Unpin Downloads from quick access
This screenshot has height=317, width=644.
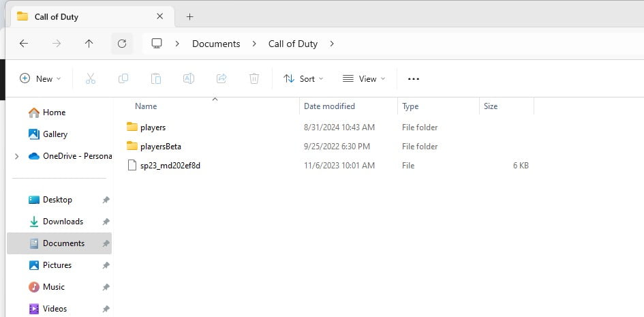pos(106,222)
